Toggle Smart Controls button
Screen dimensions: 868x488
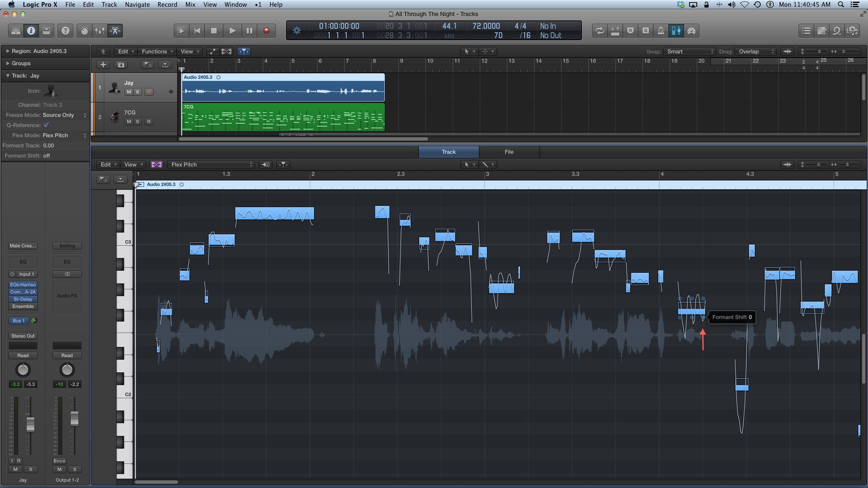click(x=84, y=30)
